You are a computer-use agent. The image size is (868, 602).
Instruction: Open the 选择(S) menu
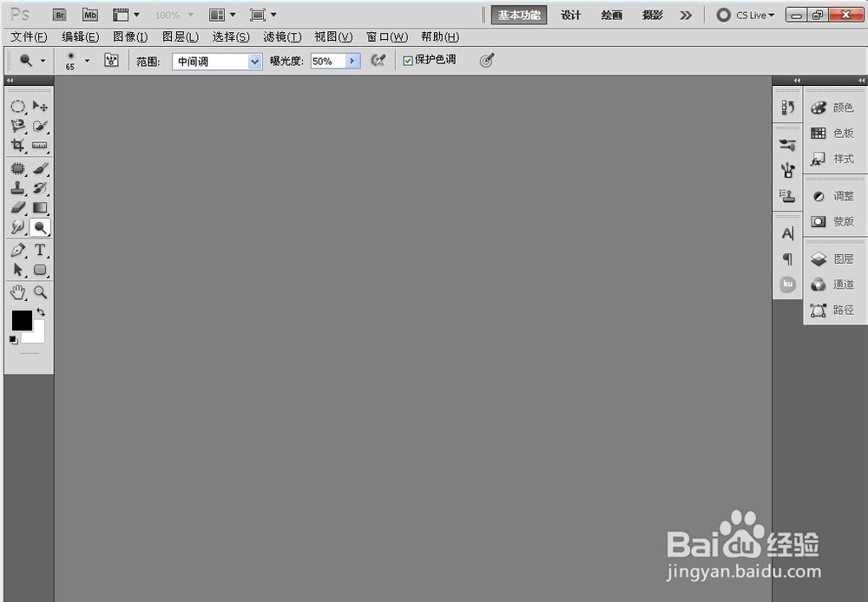pos(231,37)
